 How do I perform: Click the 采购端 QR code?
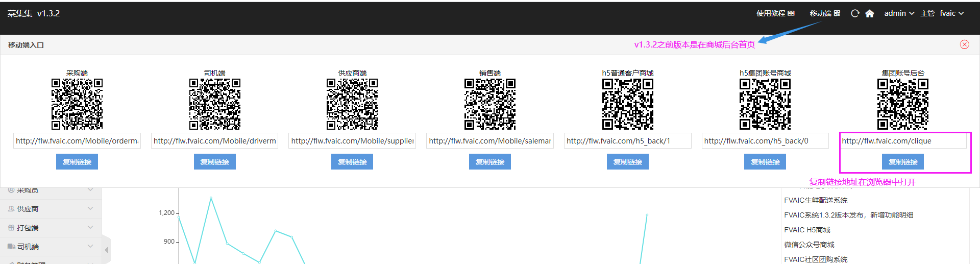coord(77,104)
